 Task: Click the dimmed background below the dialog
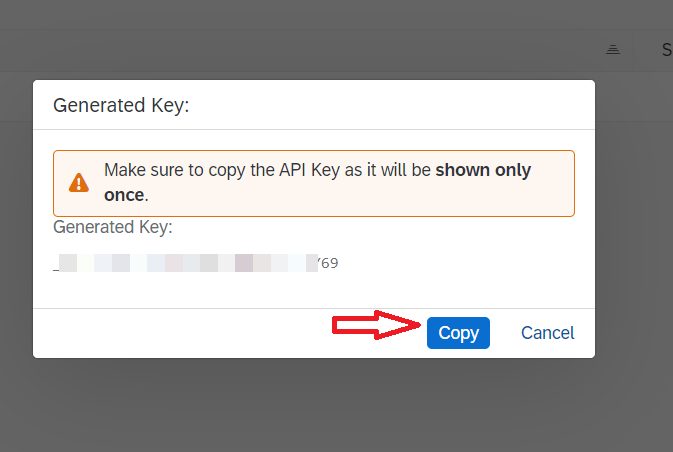pos(314,405)
